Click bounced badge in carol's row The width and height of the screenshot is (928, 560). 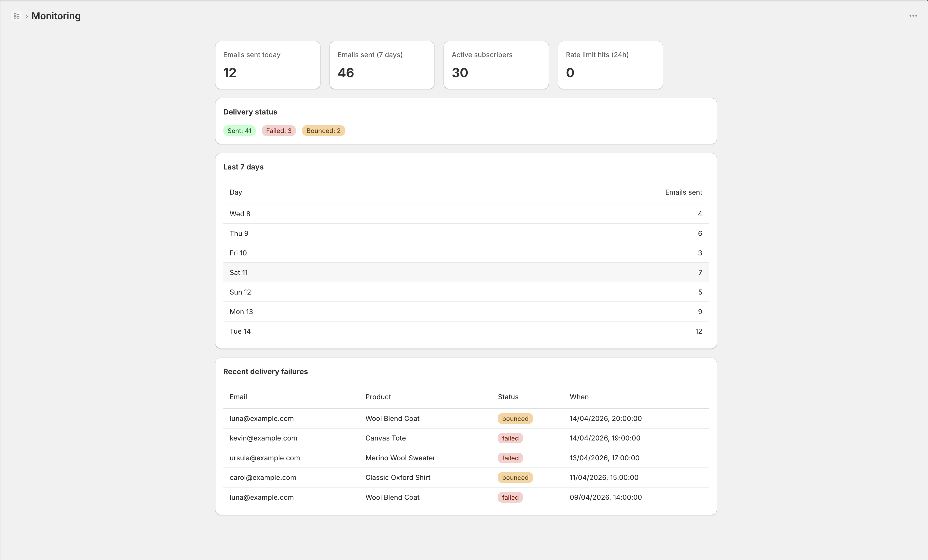pyautogui.click(x=515, y=478)
